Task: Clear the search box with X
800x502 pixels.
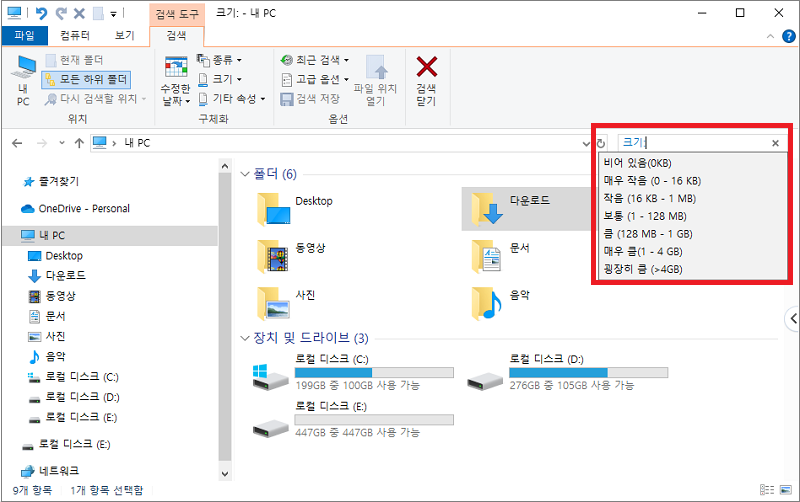Action: [775, 143]
